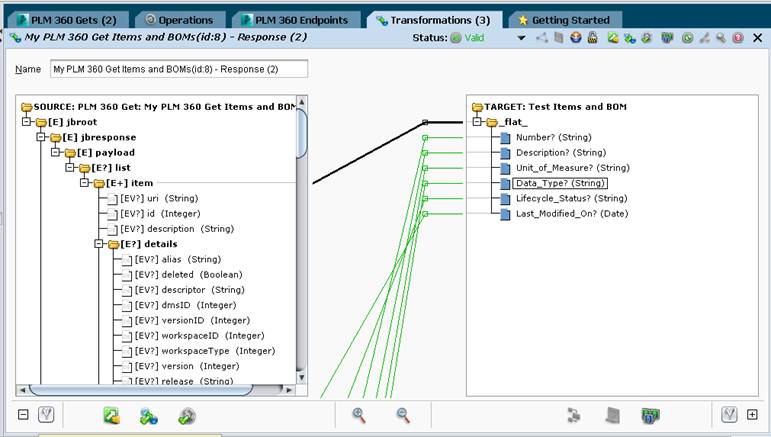This screenshot has width=771, height=437.
Task: Click the green circular icon in top toolbar
Action: pos(687,38)
